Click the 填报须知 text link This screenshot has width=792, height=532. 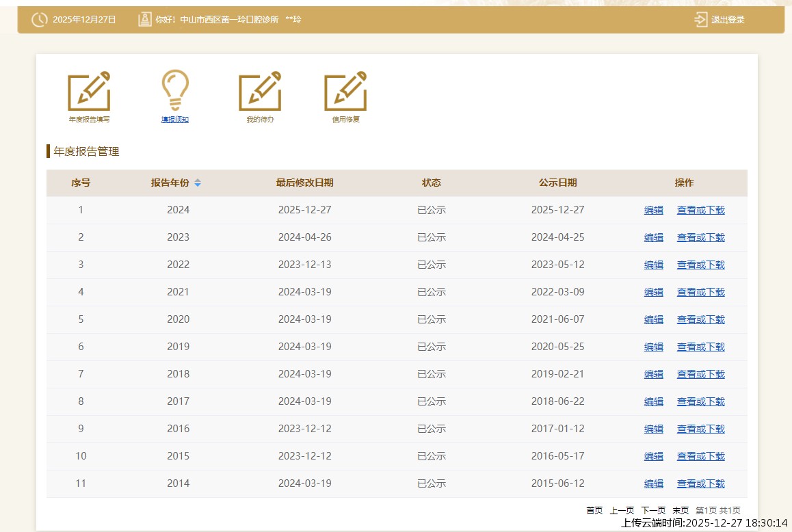175,120
